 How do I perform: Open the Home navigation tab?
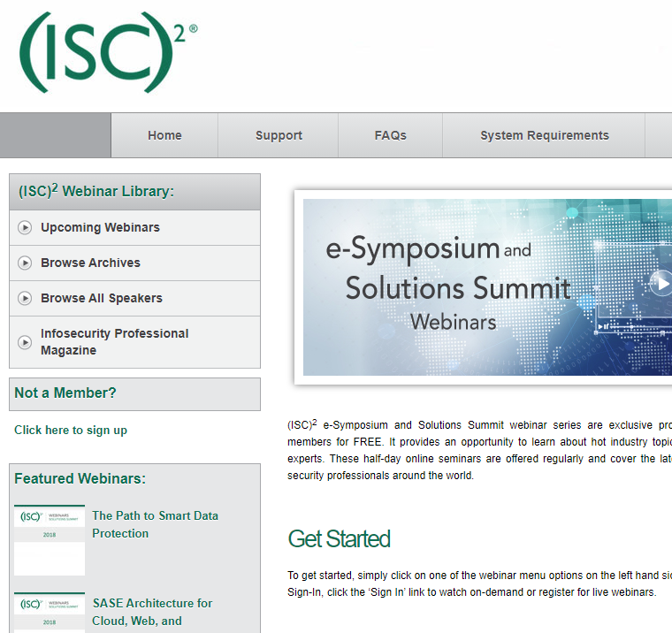(x=164, y=135)
